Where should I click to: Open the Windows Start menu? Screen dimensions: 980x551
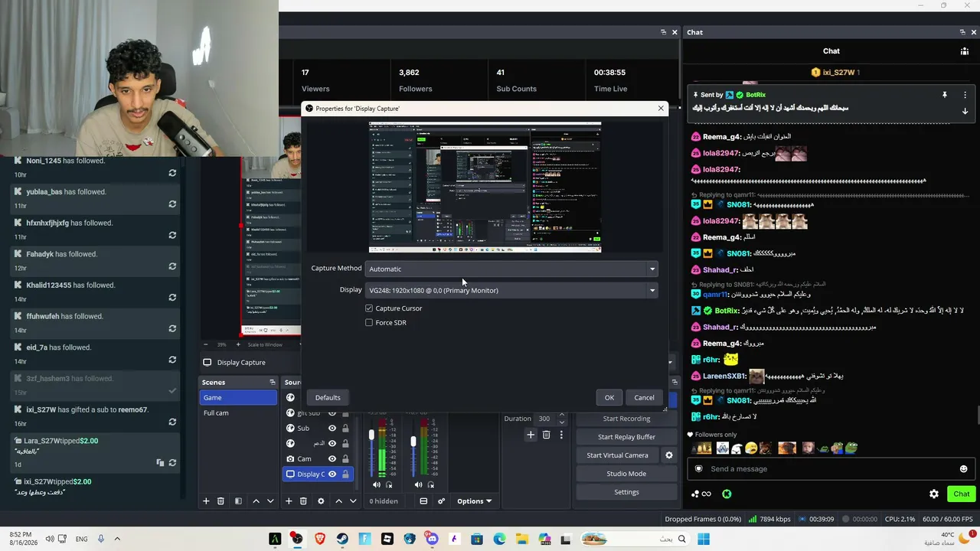tap(703, 540)
